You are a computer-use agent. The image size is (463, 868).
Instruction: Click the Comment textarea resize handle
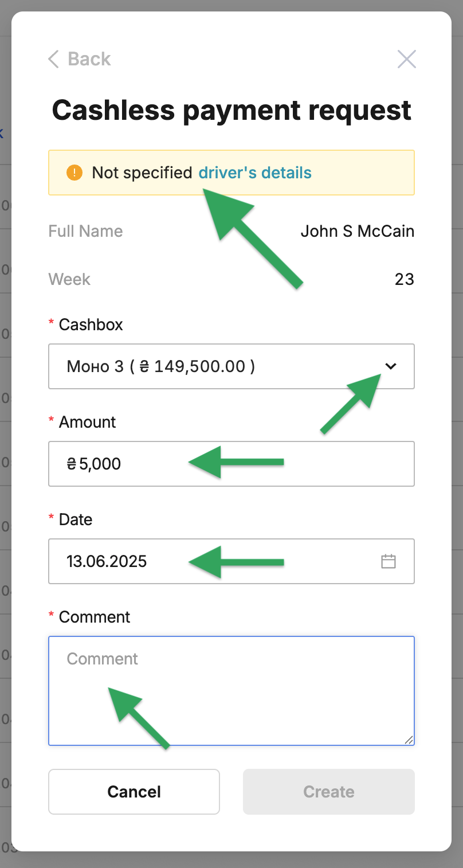coord(408,740)
